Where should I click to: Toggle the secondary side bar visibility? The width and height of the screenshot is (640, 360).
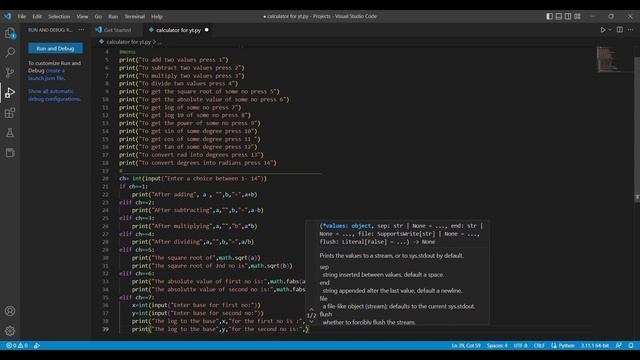click(x=568, y=16)
